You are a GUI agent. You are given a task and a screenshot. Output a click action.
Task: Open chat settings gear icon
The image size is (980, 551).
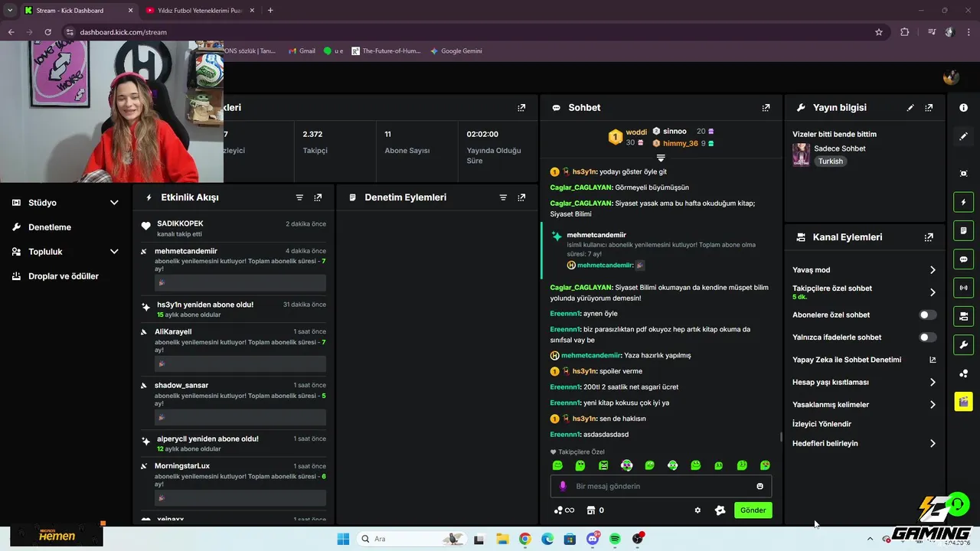697,510
